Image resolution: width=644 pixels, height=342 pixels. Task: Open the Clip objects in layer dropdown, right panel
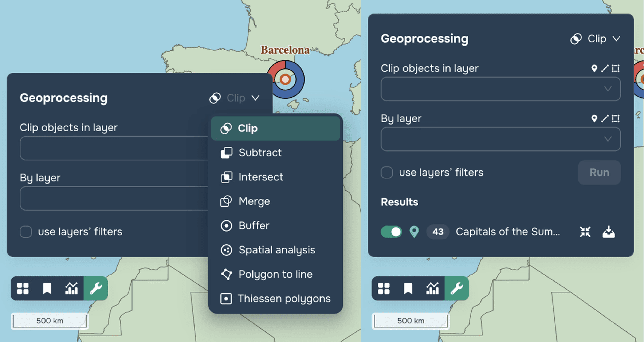point(500,89)
